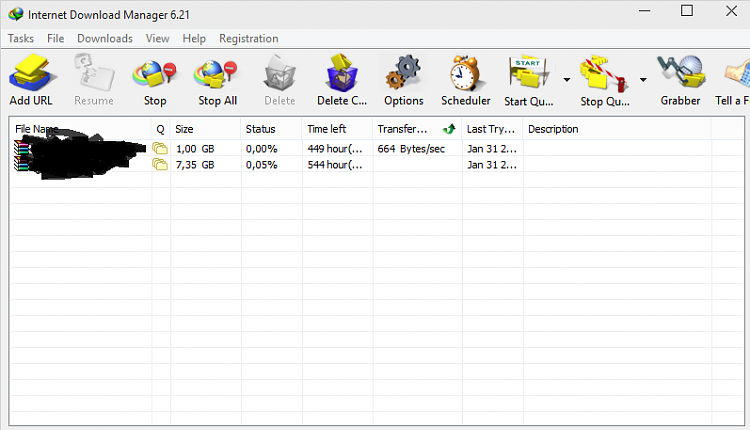Click the 0,05% status cell
750x430 pixels.
pos(262,165)
